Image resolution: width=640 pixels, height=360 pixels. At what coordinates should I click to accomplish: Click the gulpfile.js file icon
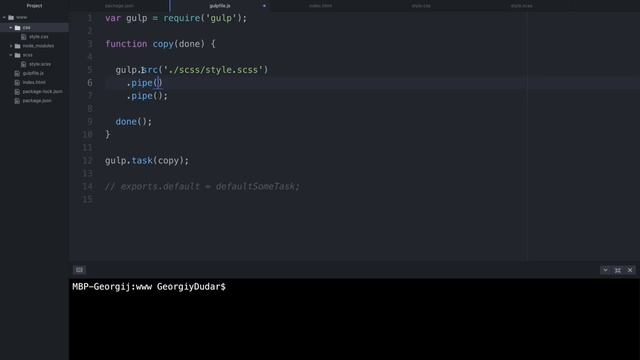(17, 73)
